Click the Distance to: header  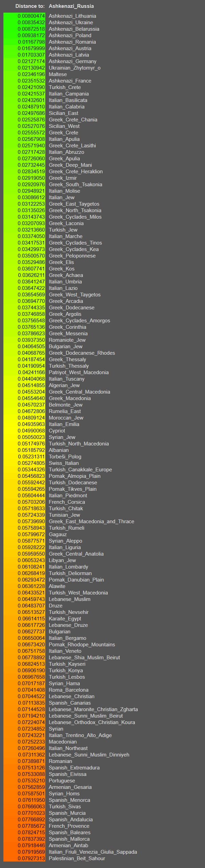click(x=30, y=6)
